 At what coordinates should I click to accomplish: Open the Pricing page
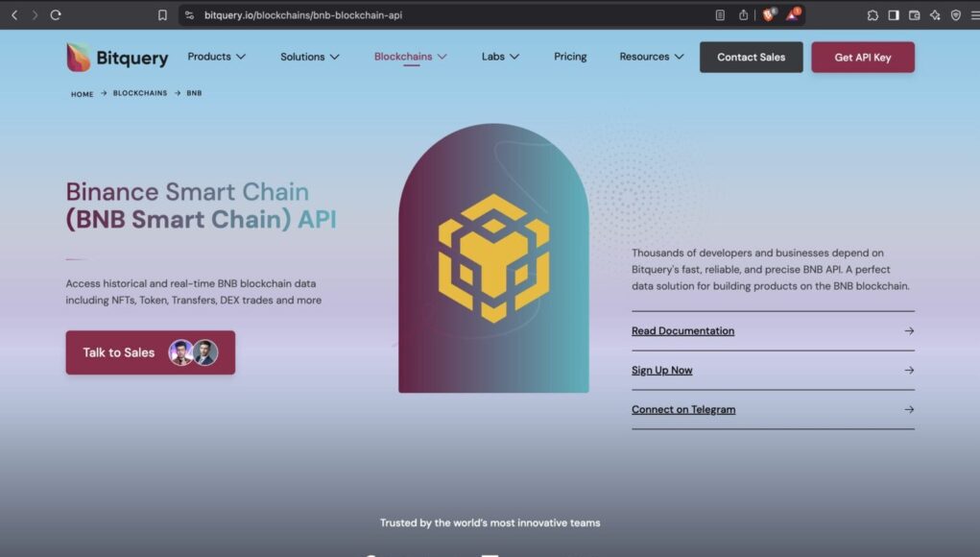point(570,57)
